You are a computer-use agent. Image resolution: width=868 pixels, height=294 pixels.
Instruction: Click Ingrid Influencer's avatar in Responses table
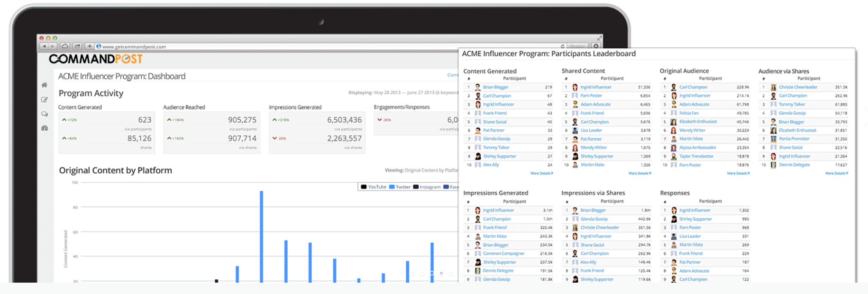pos(674,210)
